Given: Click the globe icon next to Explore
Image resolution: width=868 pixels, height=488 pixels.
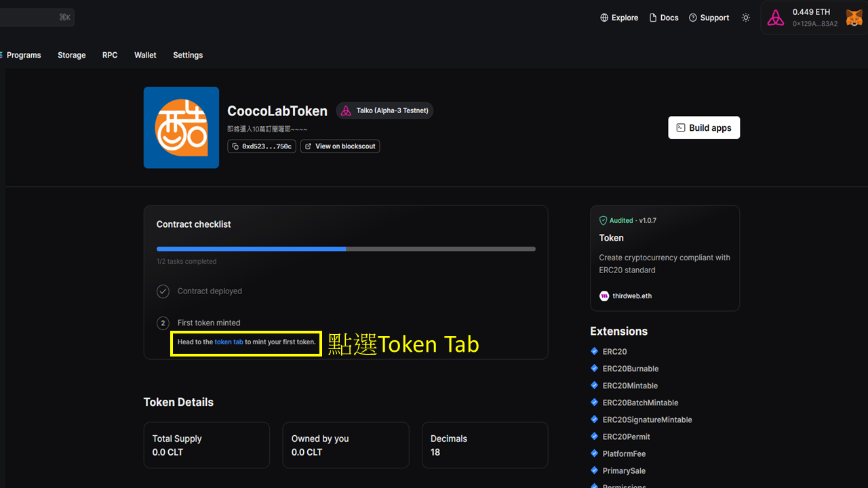Looking at the screenshot, I should click(604, 18).
